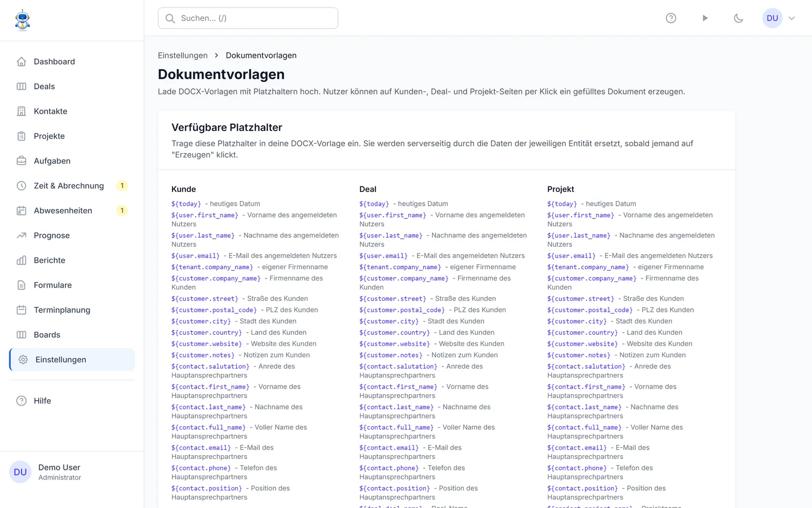This screenshot has width=812, height=508.
Task: Go to Deals in sidebar
Action: click(72, 86)
